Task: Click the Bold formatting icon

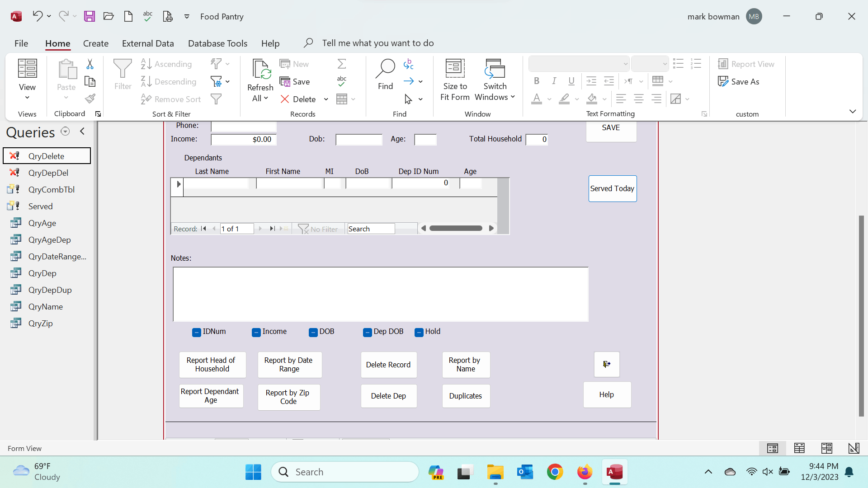Action: [x=536, y=81]
